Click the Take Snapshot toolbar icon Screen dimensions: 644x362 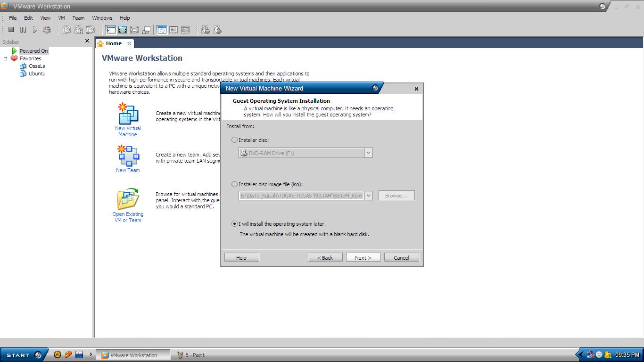pyautogui.click(x=67, y=30)
